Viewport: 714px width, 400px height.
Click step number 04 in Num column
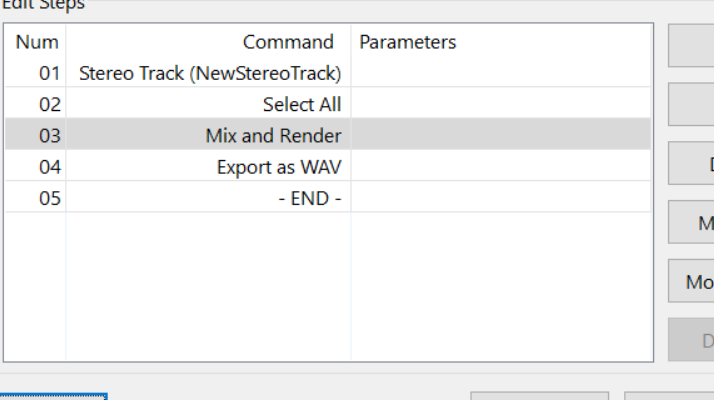pos(49,167)
